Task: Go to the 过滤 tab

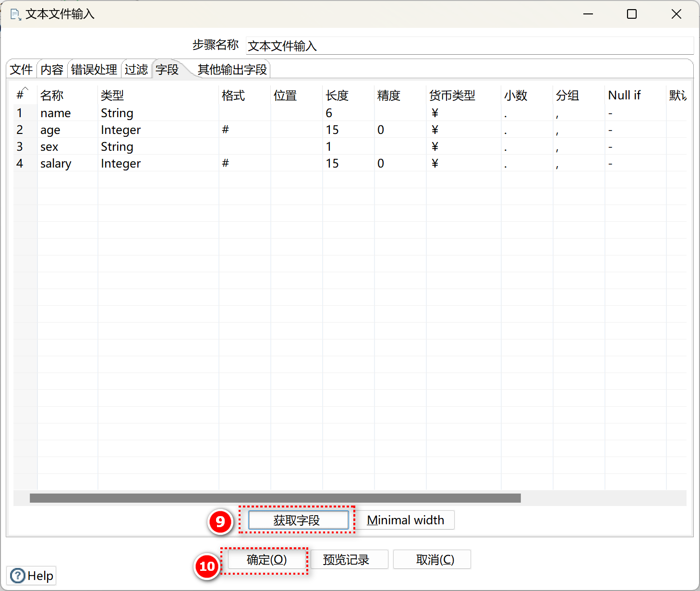Action: tap(136, 70)
